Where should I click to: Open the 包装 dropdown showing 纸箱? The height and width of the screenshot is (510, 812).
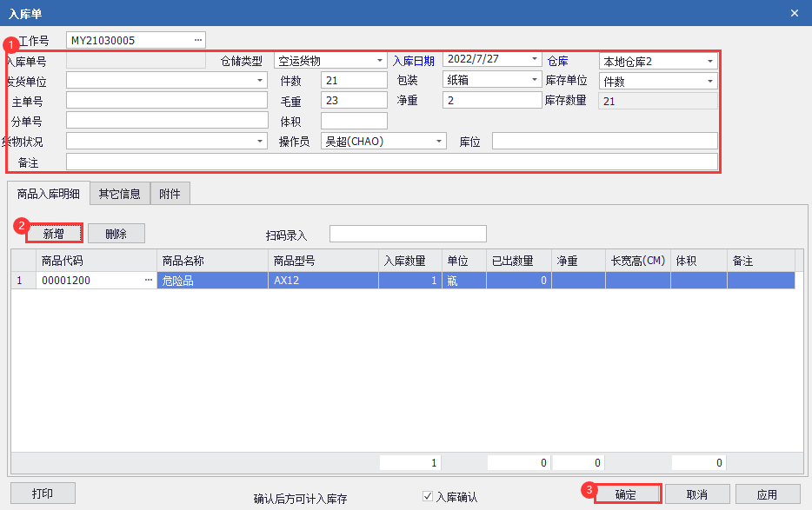click(x=535, y=80)
